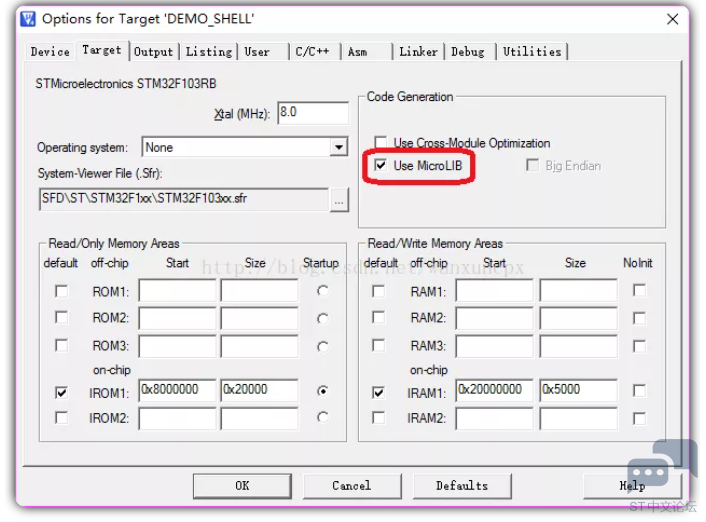Open the C/C++ tab

point(311,52)
